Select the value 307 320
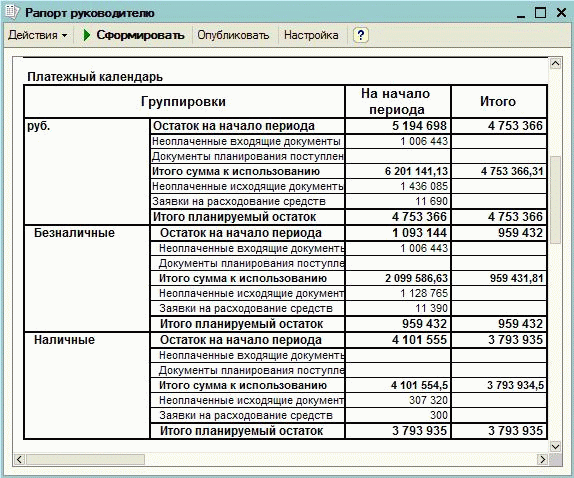 tap(428, 400)
